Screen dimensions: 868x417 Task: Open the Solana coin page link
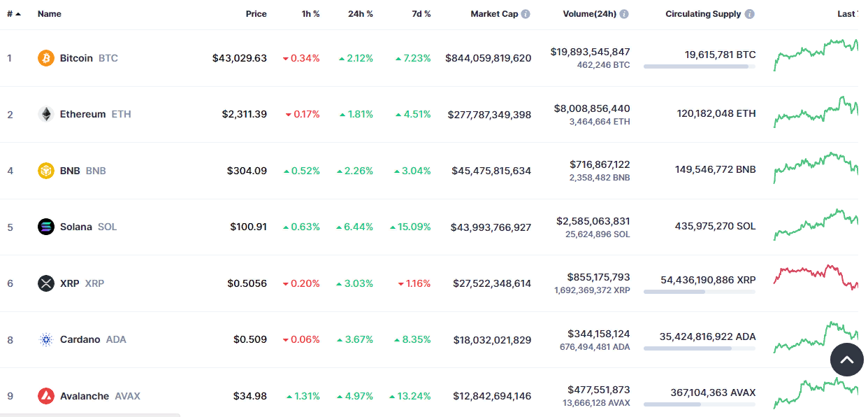pos(75,227)
